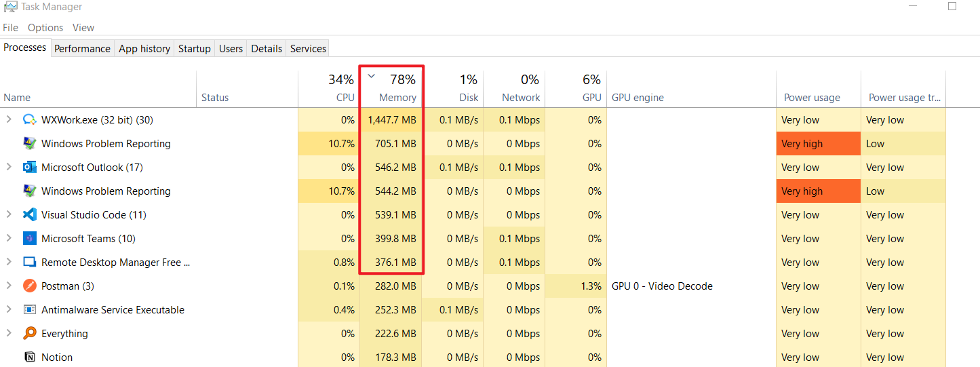Sort processes by Network column
The height and width of the screenshot is (367, 980).
(x=514, y=89)
